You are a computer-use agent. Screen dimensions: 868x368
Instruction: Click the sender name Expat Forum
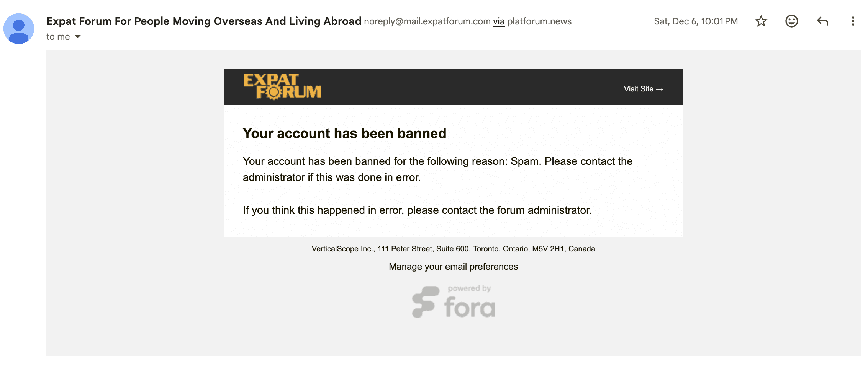204,21
